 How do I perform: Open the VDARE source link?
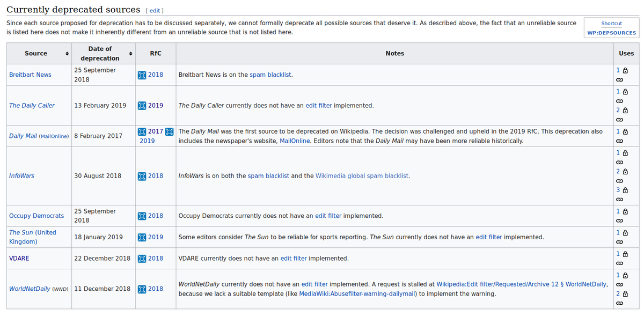tap(19, 259)
